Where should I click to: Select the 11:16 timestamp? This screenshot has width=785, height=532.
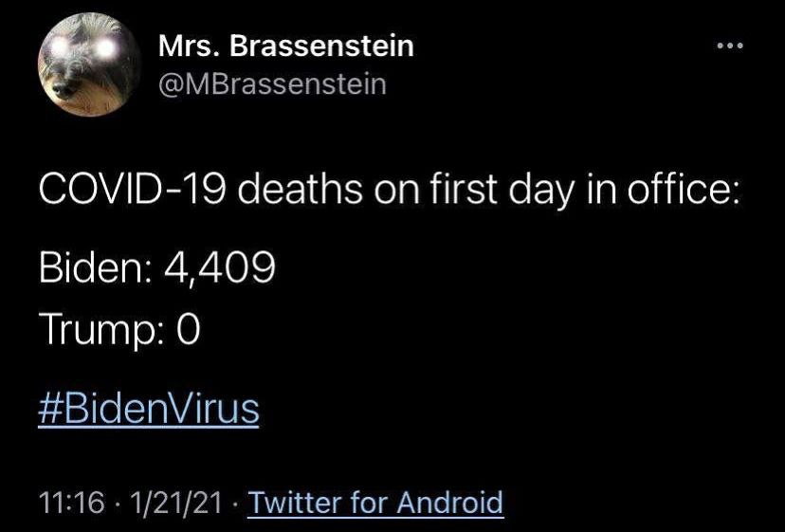coord(72,503)
